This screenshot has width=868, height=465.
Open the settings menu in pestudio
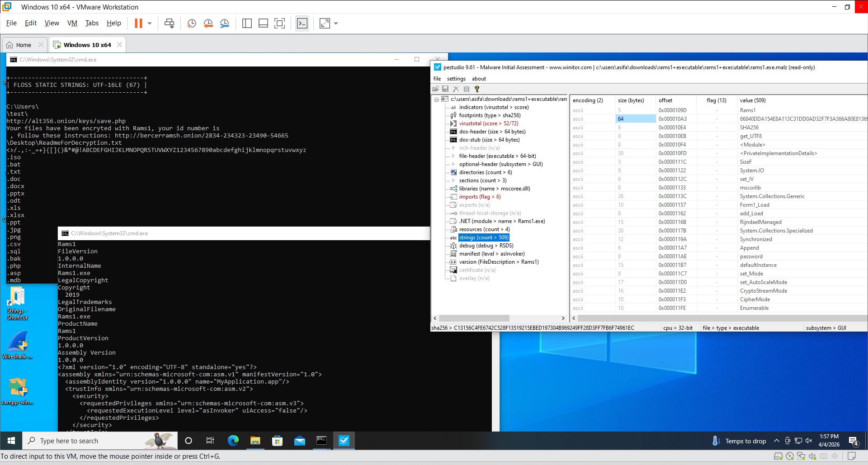456,79
